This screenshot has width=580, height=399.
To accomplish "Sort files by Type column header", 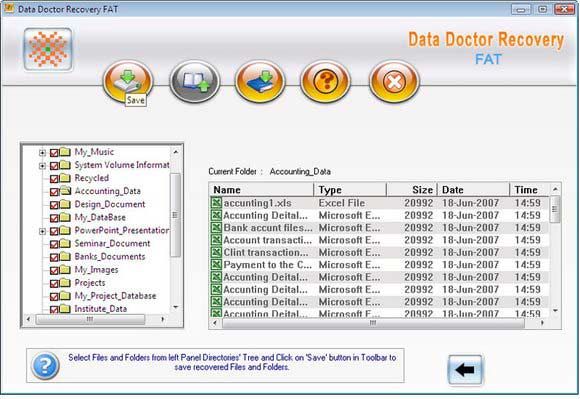I will click(350, 190).
